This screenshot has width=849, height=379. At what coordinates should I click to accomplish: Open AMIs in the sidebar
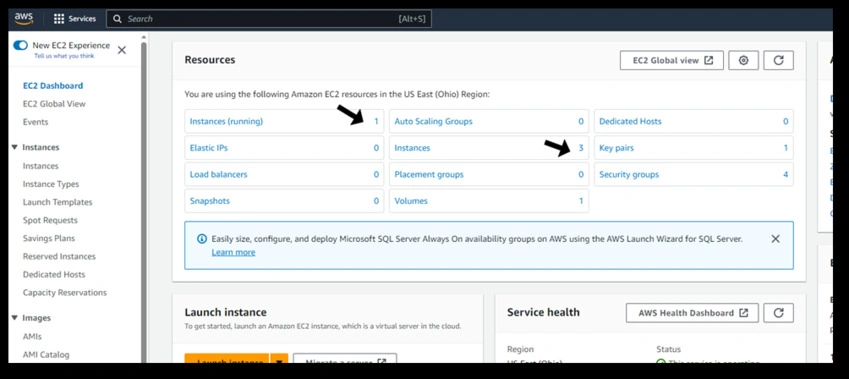click(32, 337)
